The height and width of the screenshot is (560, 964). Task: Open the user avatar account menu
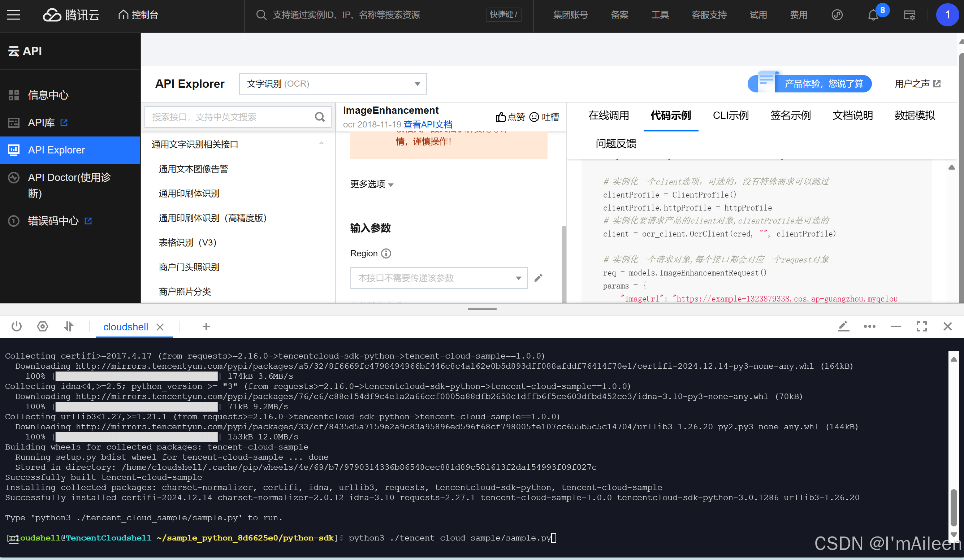pos(947,15)
